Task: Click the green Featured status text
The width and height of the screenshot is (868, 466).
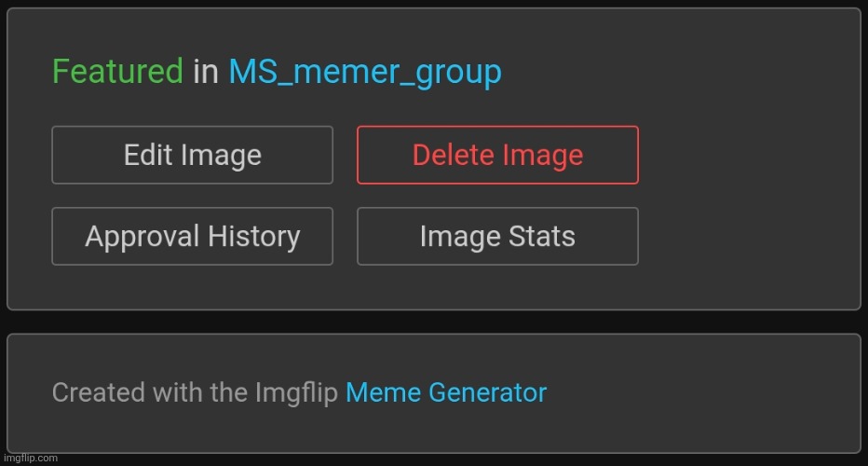Action: 117,72
